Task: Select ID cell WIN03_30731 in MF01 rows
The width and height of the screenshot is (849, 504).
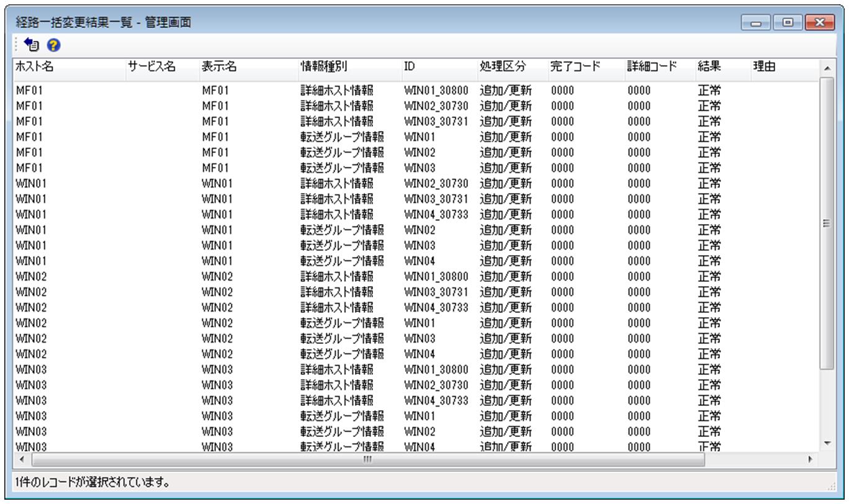Action: (x=436, y=121)
